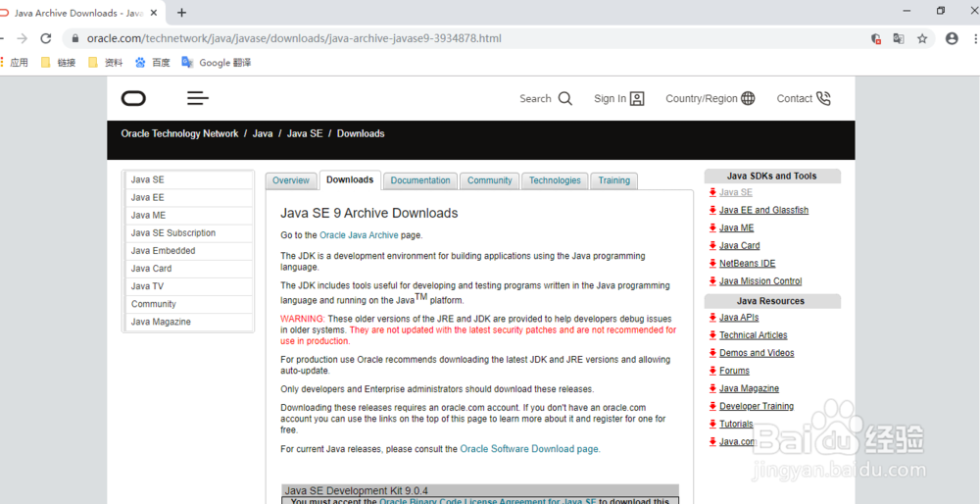Open the Documentation tab
This screenshot has width=980, height=504.
tap(420, 180)
